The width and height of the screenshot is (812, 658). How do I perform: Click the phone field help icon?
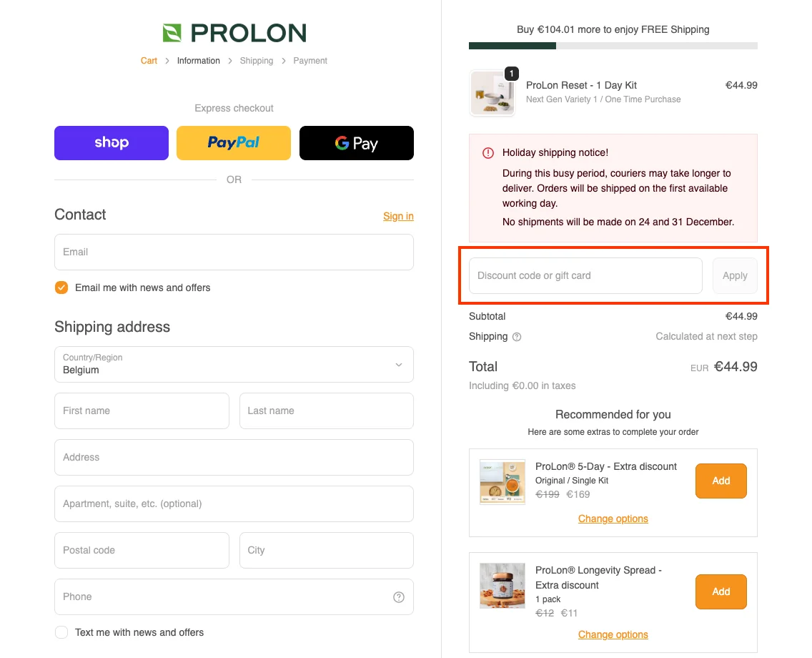tap(399, 596)
